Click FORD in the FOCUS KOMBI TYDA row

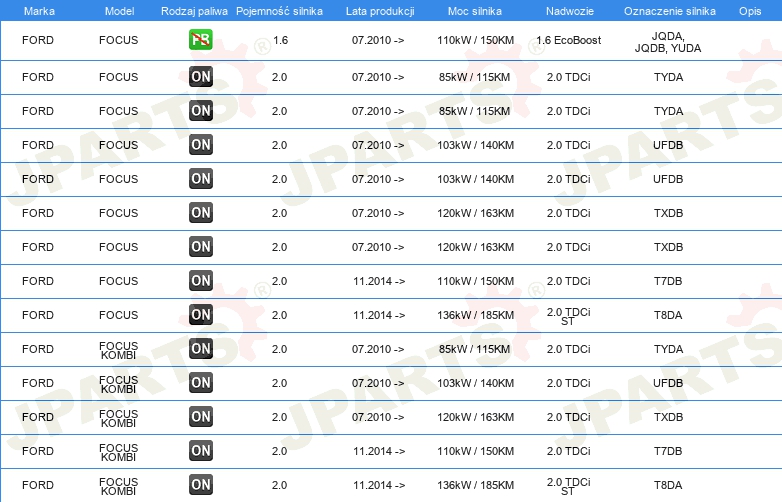(x=38, y=348)
